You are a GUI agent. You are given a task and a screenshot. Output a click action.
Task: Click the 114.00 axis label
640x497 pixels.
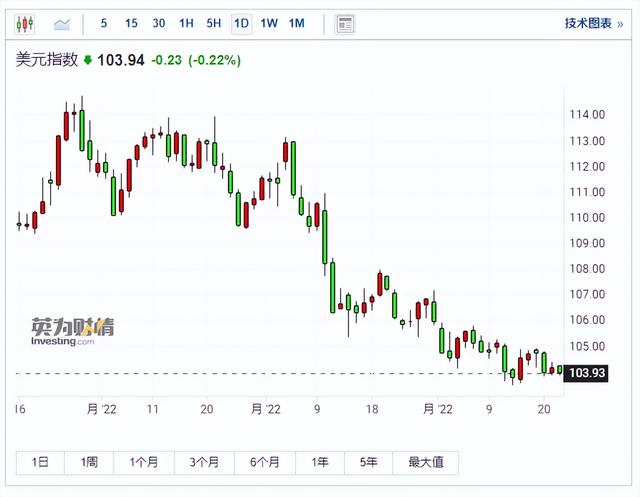coord(587,115)
